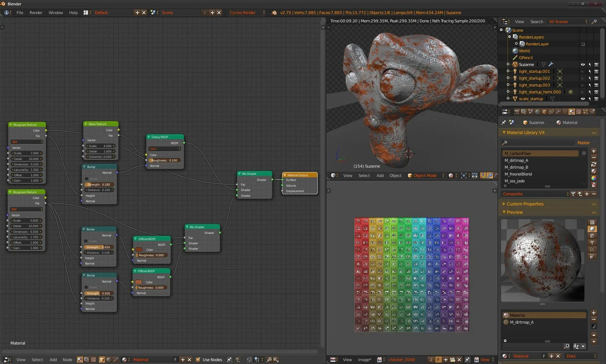Click the outliner search magnifier icon
This screenshot has width=606, height=364.
click(x=594, y=22)
